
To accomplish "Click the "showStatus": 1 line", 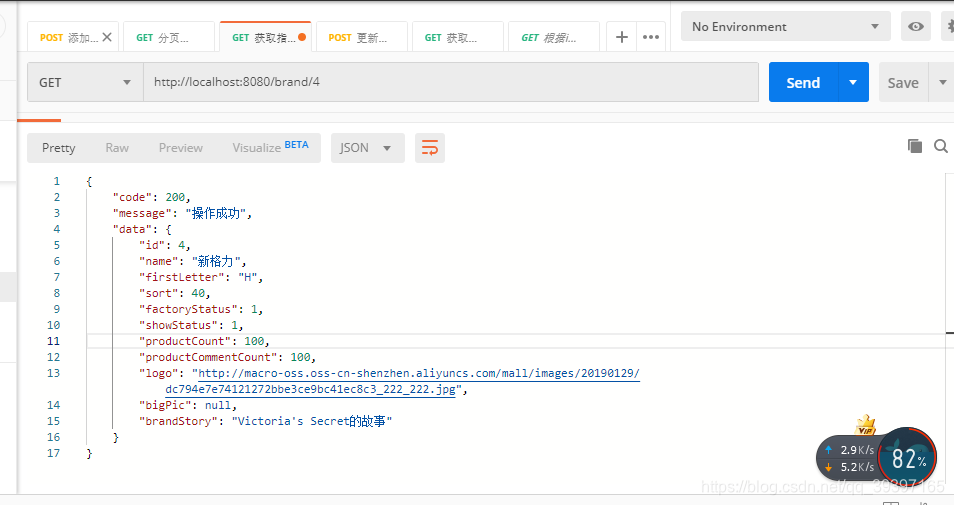I will [191, 325].
